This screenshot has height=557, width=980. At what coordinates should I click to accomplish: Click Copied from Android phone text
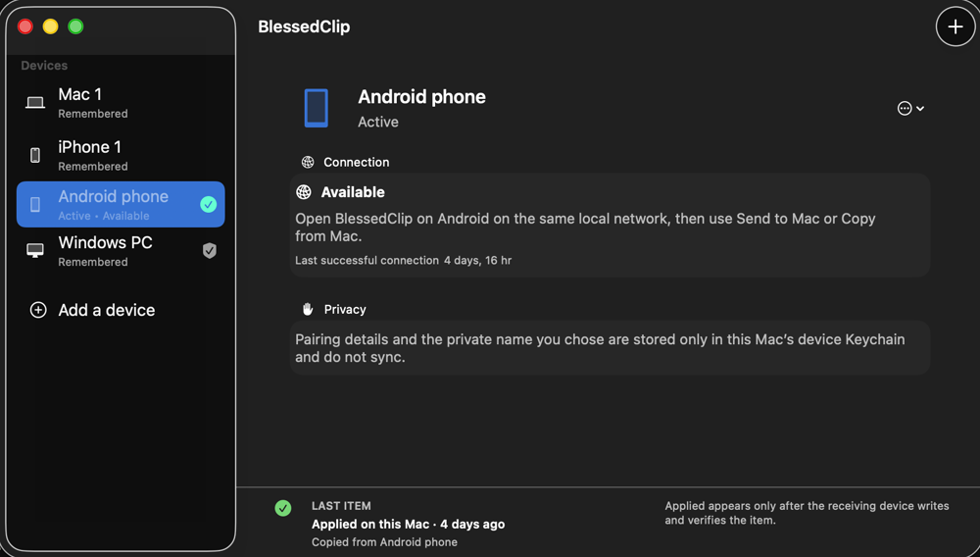[x=384, y=542]
